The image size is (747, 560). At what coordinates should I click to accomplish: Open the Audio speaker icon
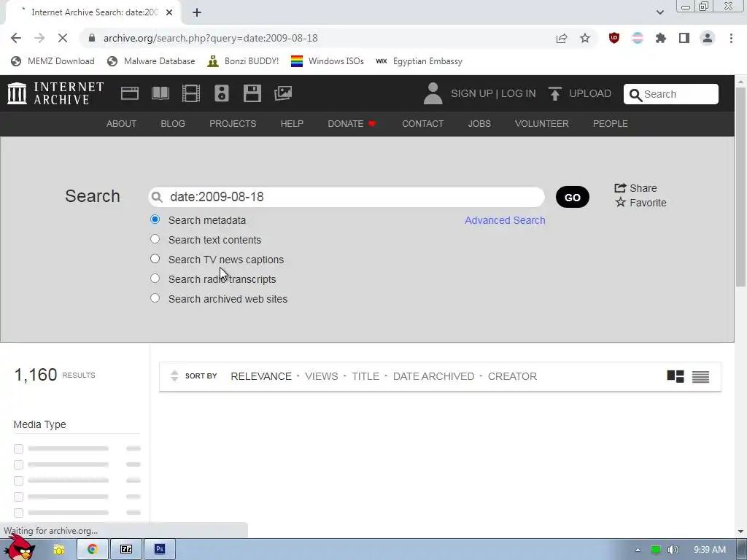tap(222, 93)
